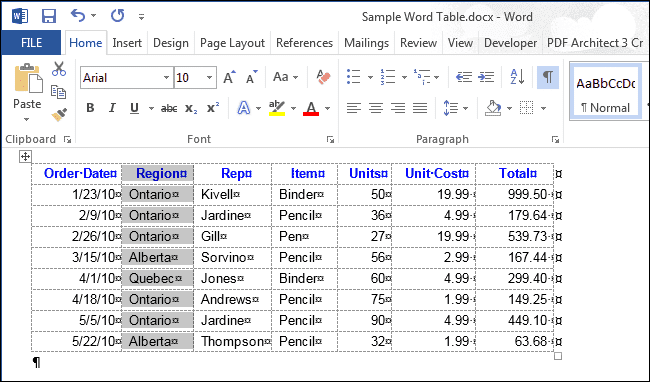This screenshot has height=382, width=650.
Task: Switch to the Page Layout tab
Action: 232,43
